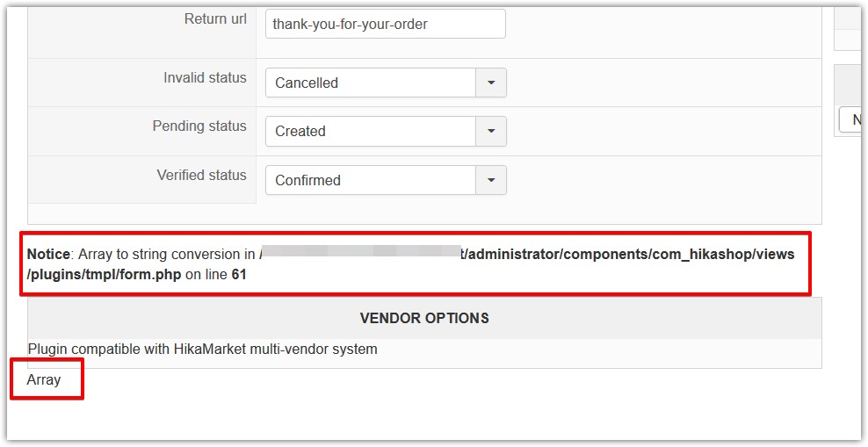Click the HikaMarket multi-vendor compatibility text

203,350
